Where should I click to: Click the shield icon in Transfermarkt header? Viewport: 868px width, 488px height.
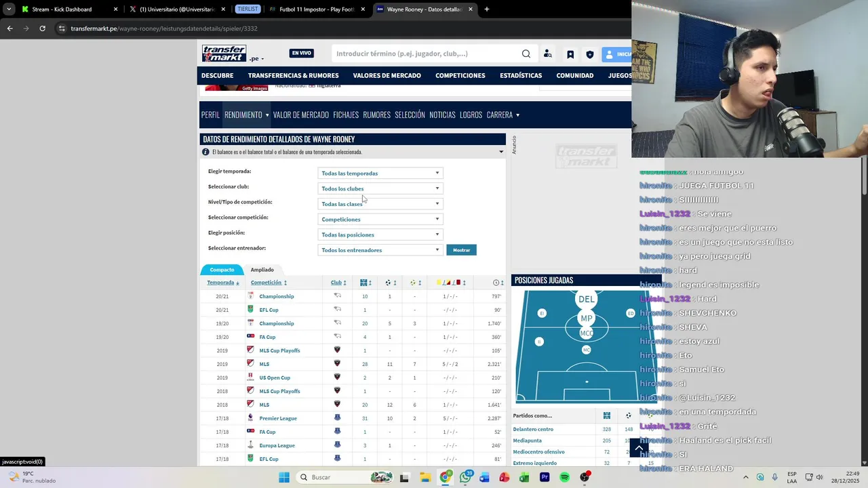pyautogui.click(x=589, y=54)
